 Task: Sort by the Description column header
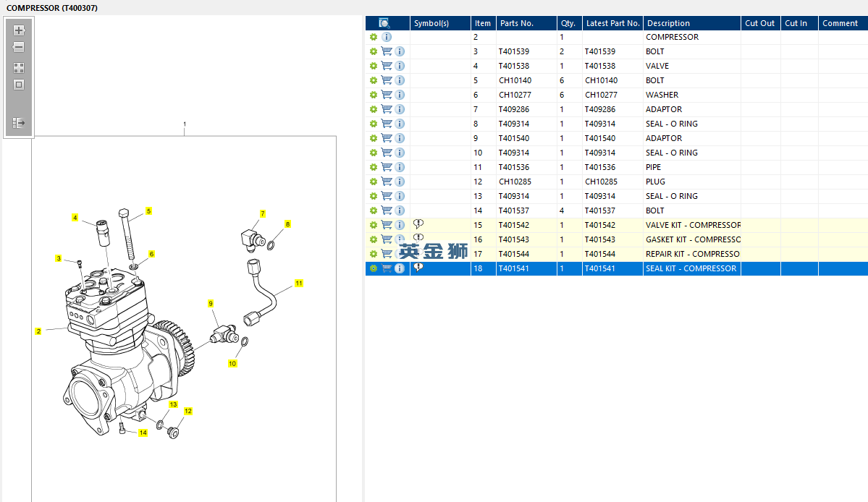pyautogui.click(x=692, y=23)
